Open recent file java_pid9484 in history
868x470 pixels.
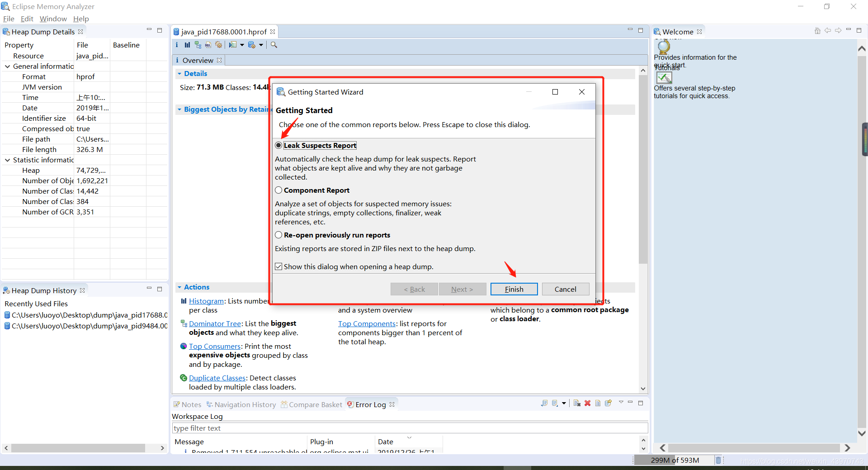(x=86, y=326)
